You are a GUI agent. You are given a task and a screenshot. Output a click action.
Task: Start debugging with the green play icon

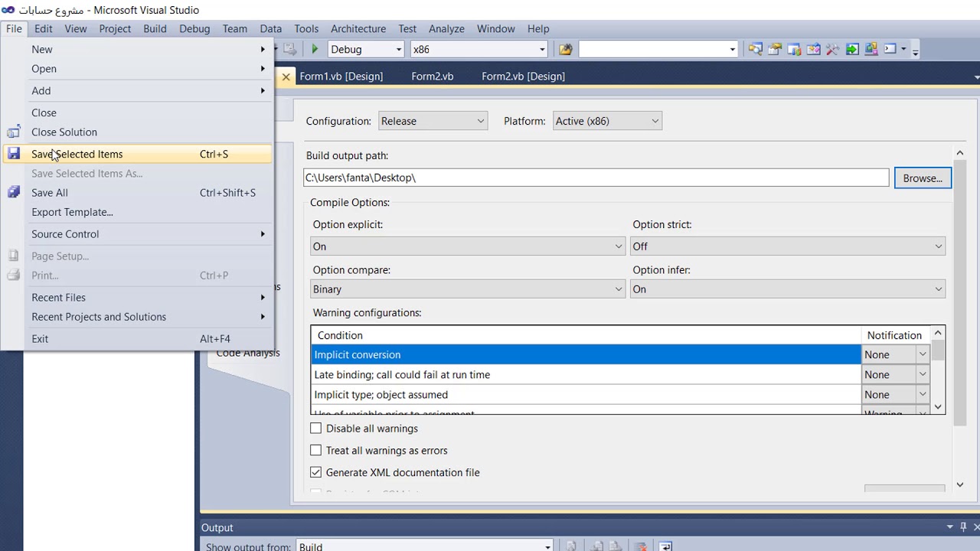click(315, 50)
